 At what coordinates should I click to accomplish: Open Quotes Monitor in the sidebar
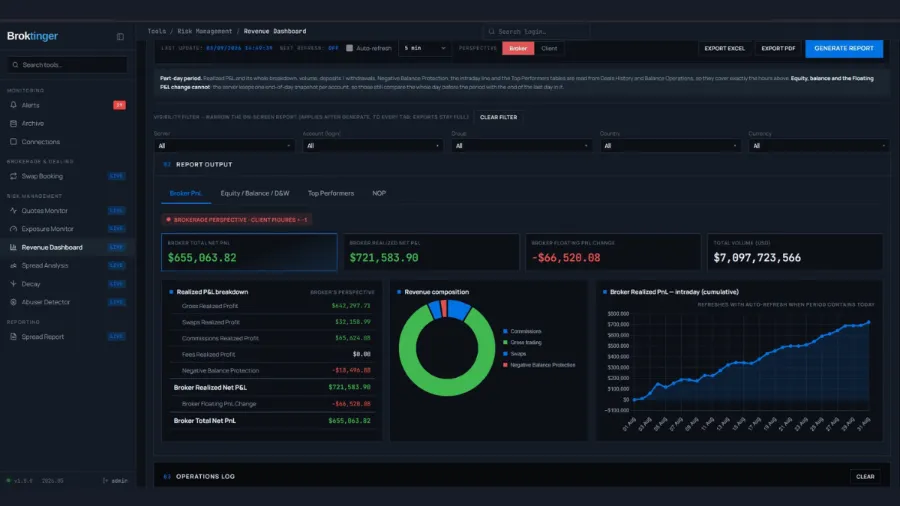[x=67, y=211]
